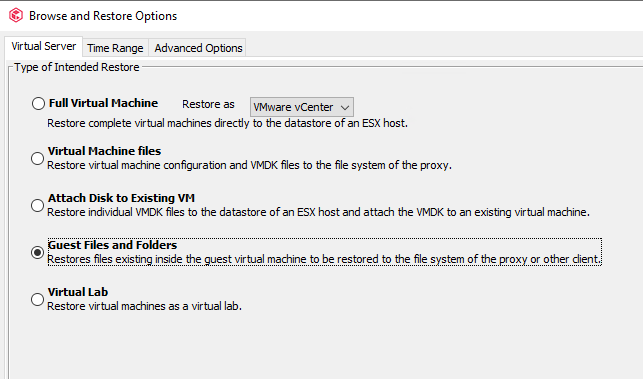Click the Commvault logo icon in title bar
Image resolution: width=643 pixels, height=379 pixels.
(x=16, y=16)
